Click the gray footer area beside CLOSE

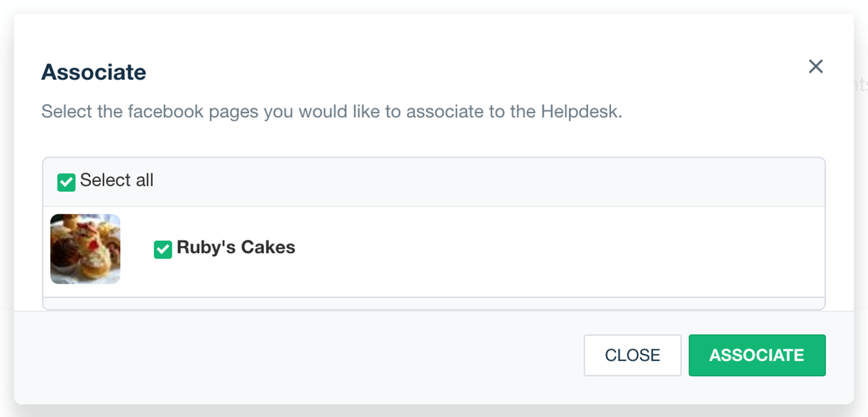point(290,356)
